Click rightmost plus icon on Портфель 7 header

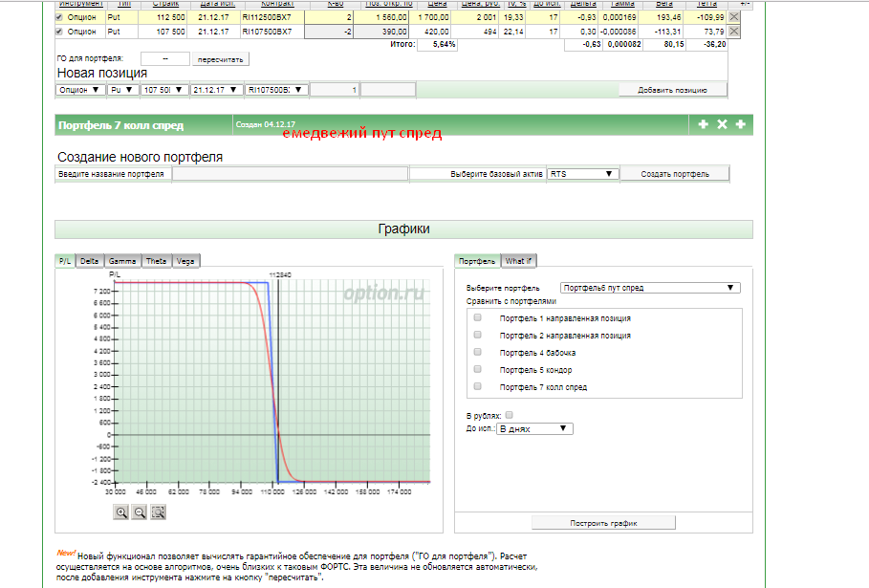coord(740,125)
